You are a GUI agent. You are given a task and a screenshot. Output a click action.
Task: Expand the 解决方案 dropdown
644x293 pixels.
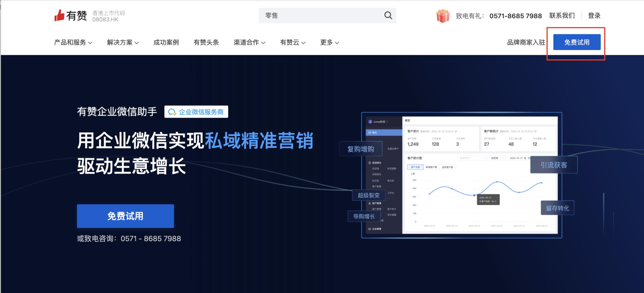coord(123,43)
